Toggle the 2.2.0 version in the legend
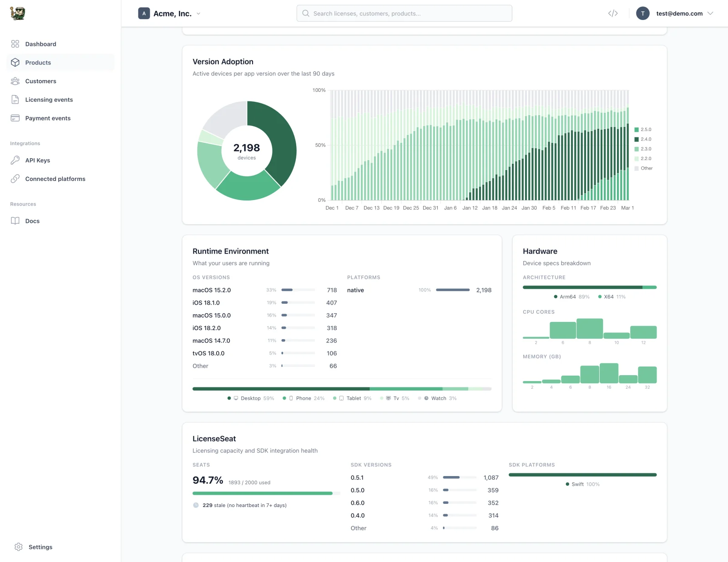728x562 pixels. coord(643,158)
